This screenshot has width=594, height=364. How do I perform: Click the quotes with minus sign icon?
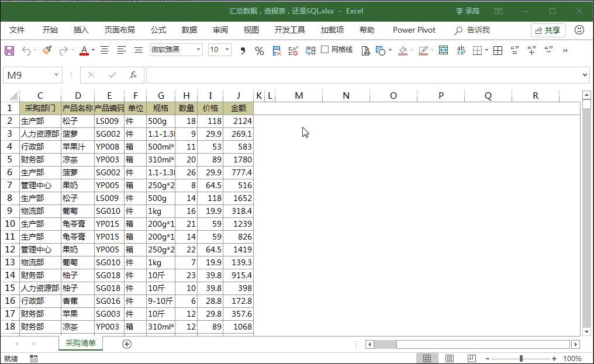(548, 50)
